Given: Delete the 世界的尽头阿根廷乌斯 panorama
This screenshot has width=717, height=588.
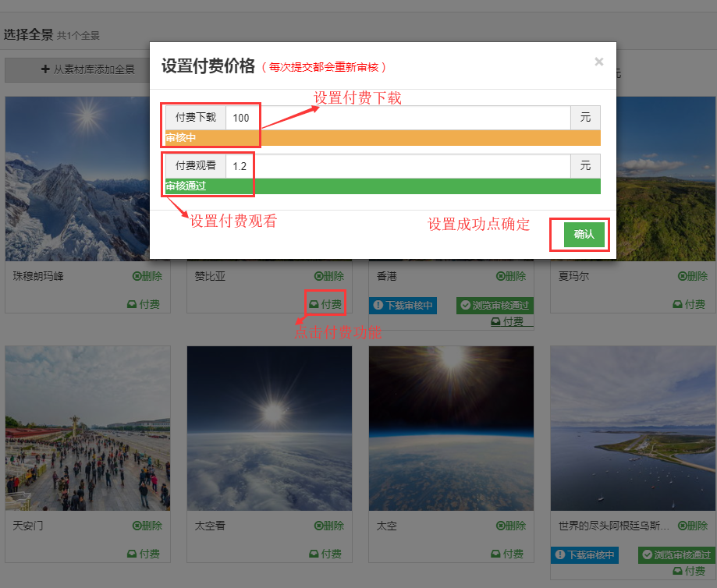Looking at the screenshot, I should pyautogui.click(x=693, y=526).
